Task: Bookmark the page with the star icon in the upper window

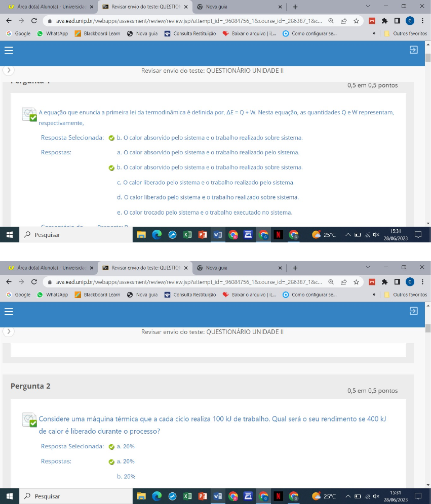Action: pyautogui.click(x=356, y=21)
